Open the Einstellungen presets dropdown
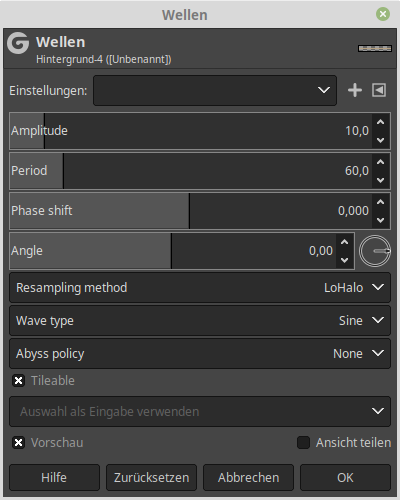The image size is (400, 500). (x=215, y=90)
